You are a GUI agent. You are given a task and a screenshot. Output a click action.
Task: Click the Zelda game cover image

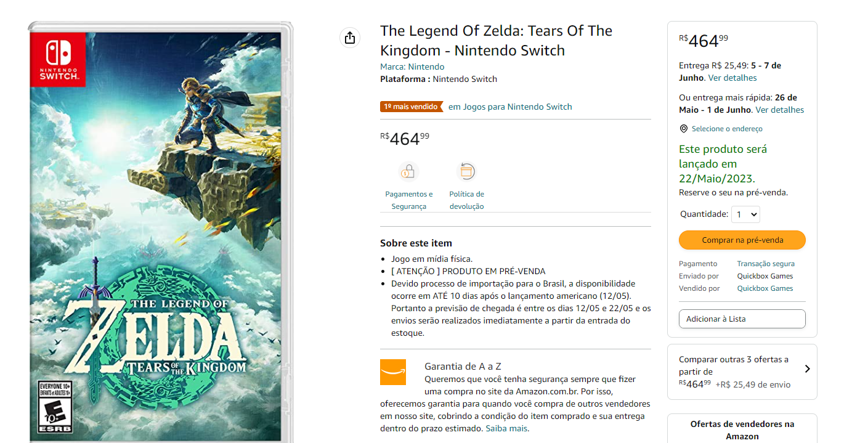pos(160,234)
